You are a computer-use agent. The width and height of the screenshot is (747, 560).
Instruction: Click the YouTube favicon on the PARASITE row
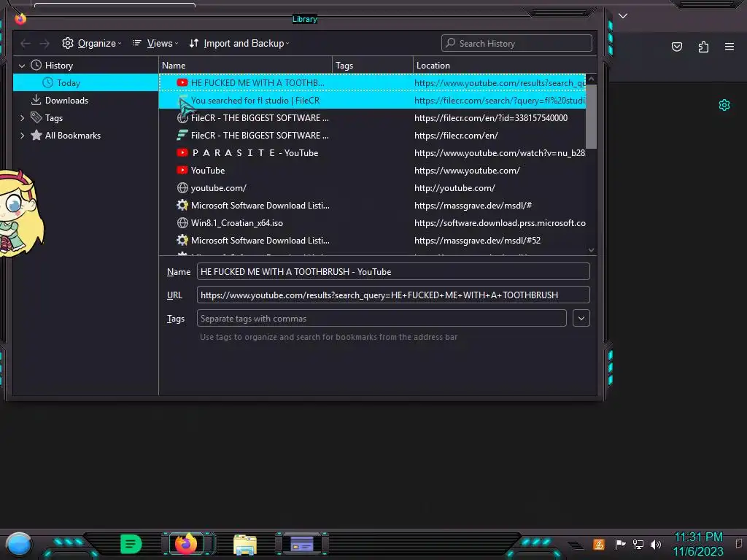[x=182, y=152]
